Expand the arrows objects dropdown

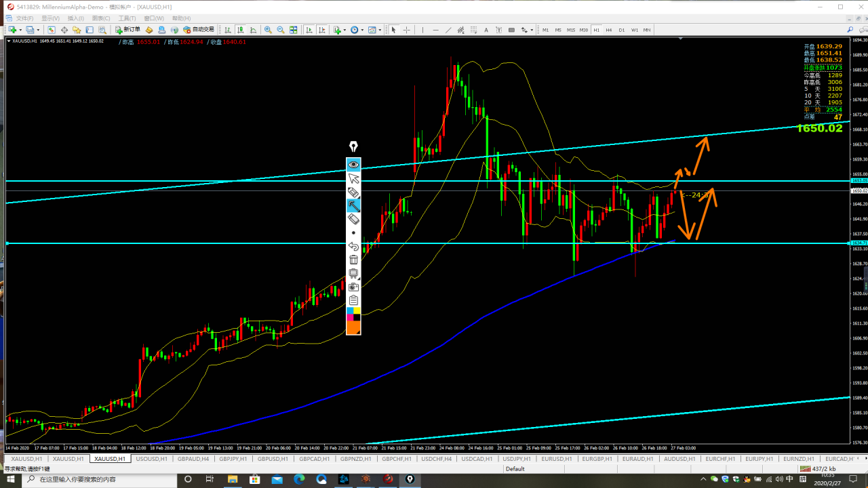click(x=532, y=30)
